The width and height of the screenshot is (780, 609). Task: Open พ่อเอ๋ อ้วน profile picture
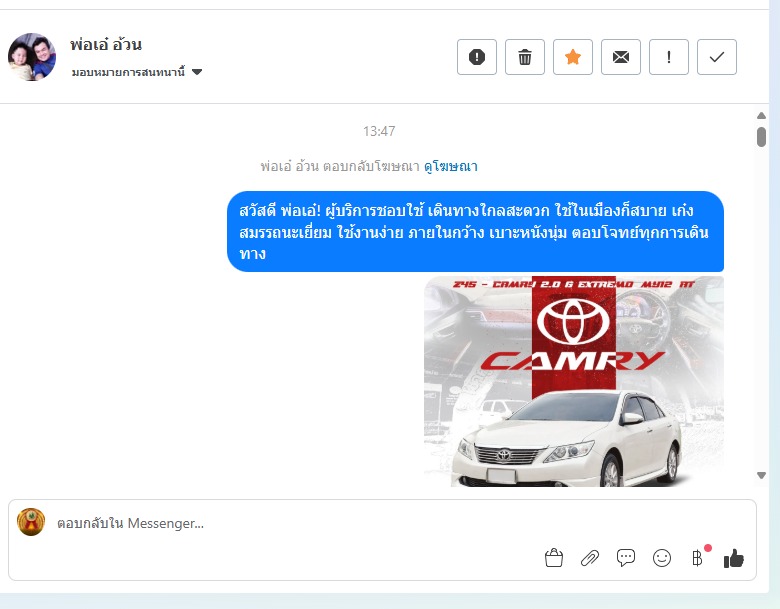[x=32, y=57]
